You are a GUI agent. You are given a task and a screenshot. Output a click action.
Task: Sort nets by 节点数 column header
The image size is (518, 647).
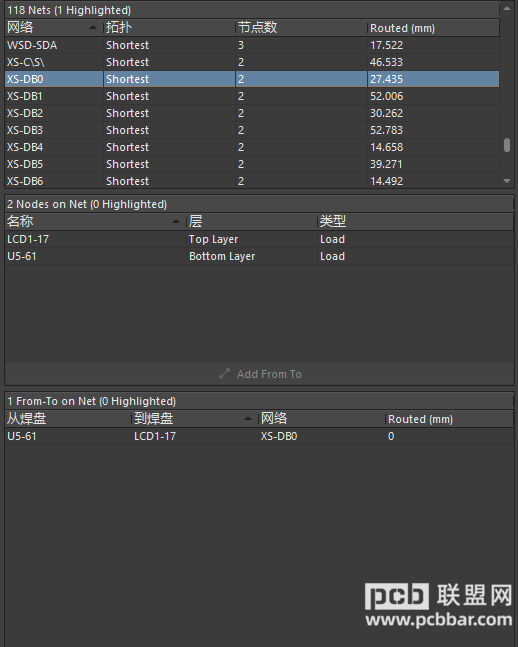[301, 28]
